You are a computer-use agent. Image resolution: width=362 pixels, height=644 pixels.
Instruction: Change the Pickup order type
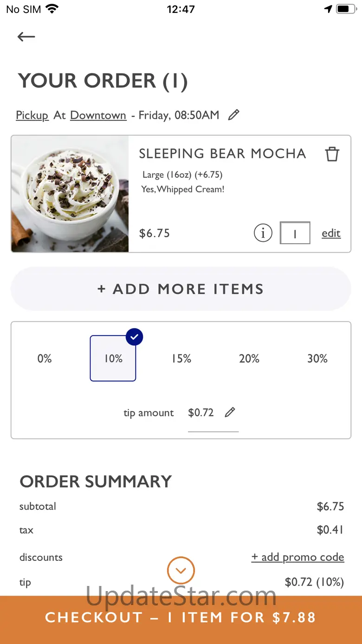click(x=32, y=115)
